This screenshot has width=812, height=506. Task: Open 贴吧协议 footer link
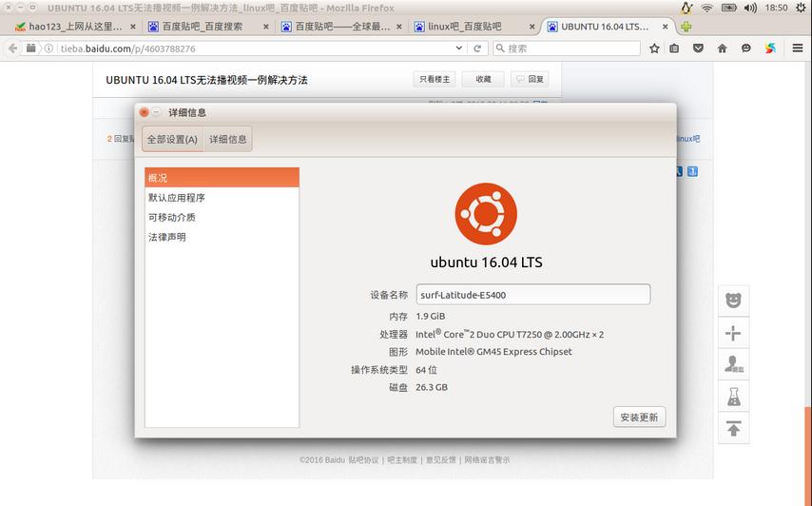pos(363,460)
